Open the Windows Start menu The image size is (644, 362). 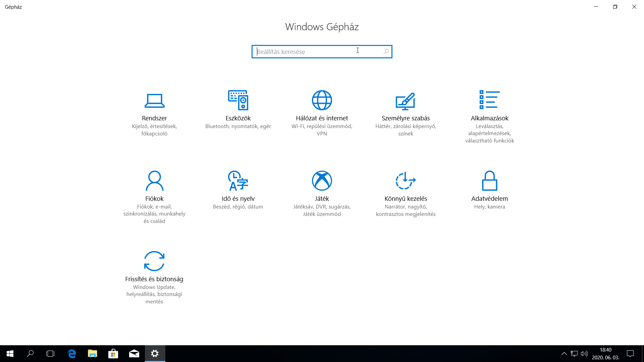tap(10, 354)
